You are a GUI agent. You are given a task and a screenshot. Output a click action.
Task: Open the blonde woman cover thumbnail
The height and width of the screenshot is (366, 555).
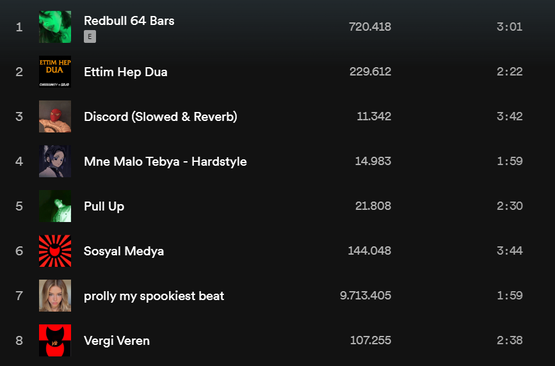click(55, 296)
